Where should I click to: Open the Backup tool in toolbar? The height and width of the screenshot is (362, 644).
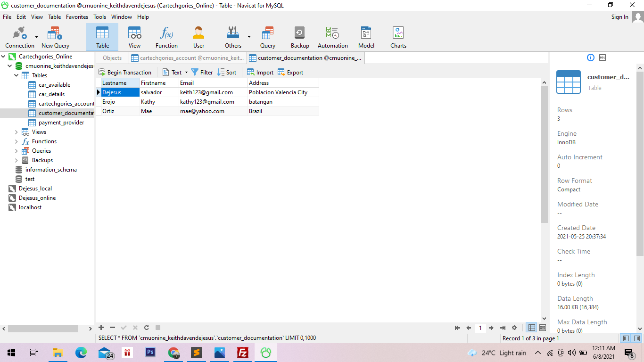click(x=299, y=37)
